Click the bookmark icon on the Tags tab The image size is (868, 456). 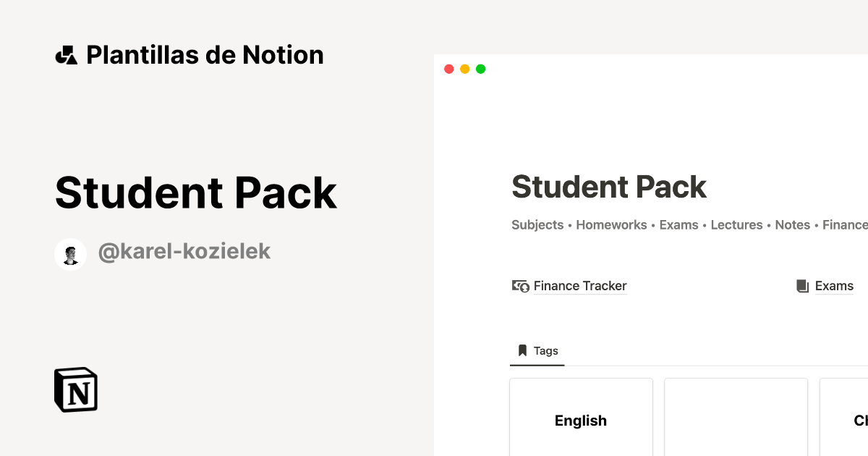coord(522,350)
